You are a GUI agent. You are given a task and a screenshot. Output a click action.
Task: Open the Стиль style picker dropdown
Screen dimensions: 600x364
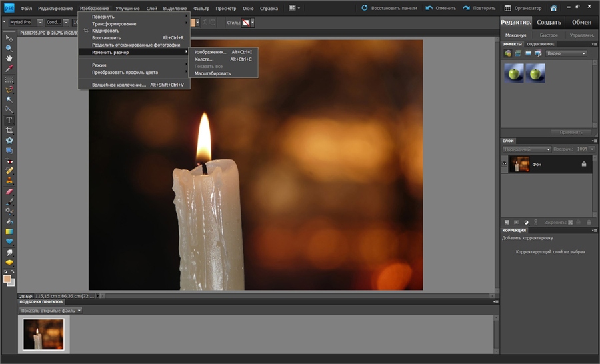(253, 23)
